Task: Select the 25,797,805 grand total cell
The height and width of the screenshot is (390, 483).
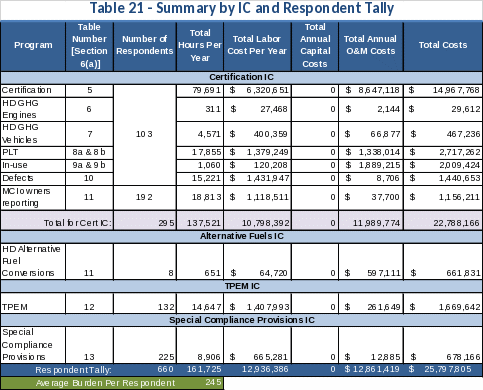Action: pos(443,370)
